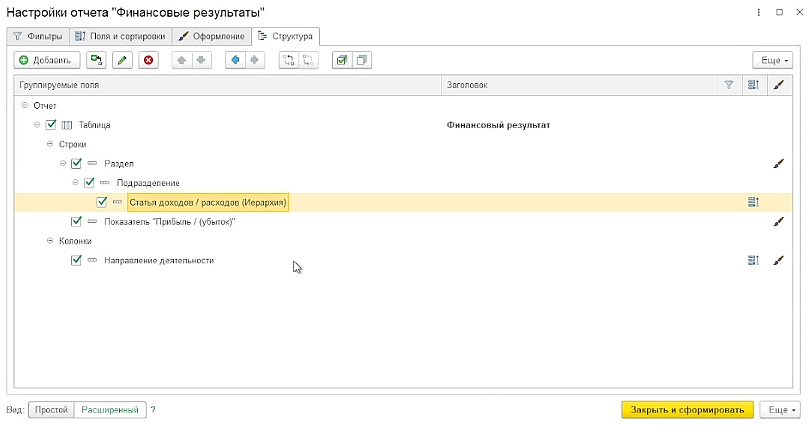The image size is (807, 426).
Task: Click the Закрыть и сформировать button
Action: [688, 410]
